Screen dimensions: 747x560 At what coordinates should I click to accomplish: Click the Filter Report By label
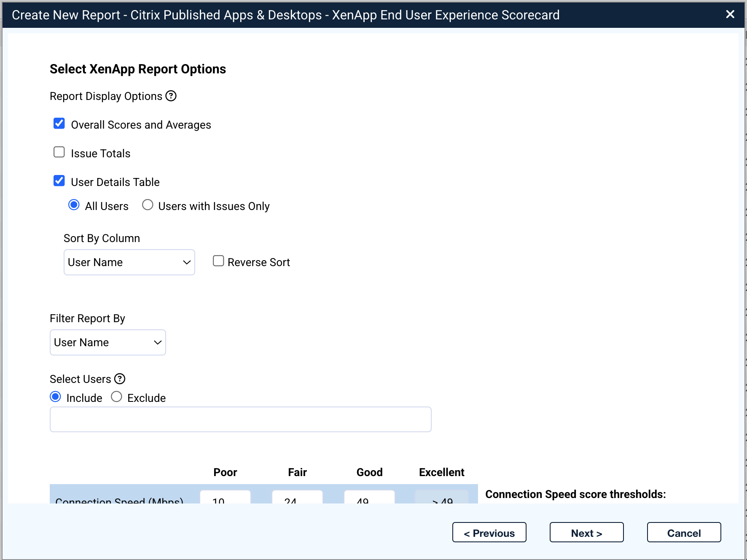pyautogui.click(x=87, y=318)
